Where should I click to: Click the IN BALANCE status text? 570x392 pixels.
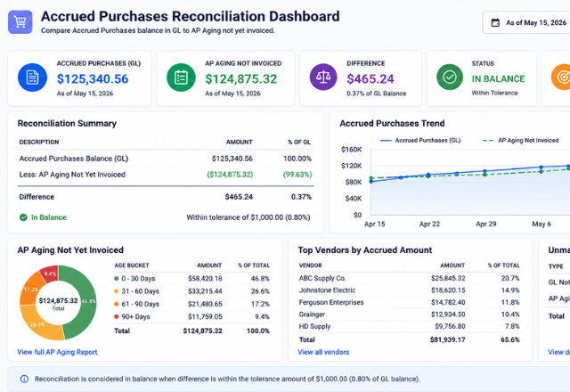(498, 79)
